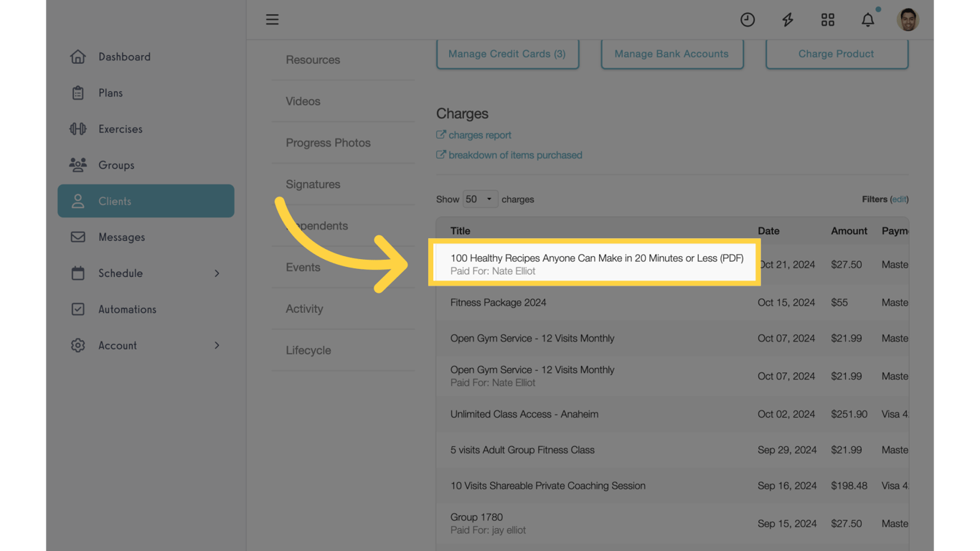Click the Messages envelope icon
Screen dimensions: 980x551
(x=77, y=237)
